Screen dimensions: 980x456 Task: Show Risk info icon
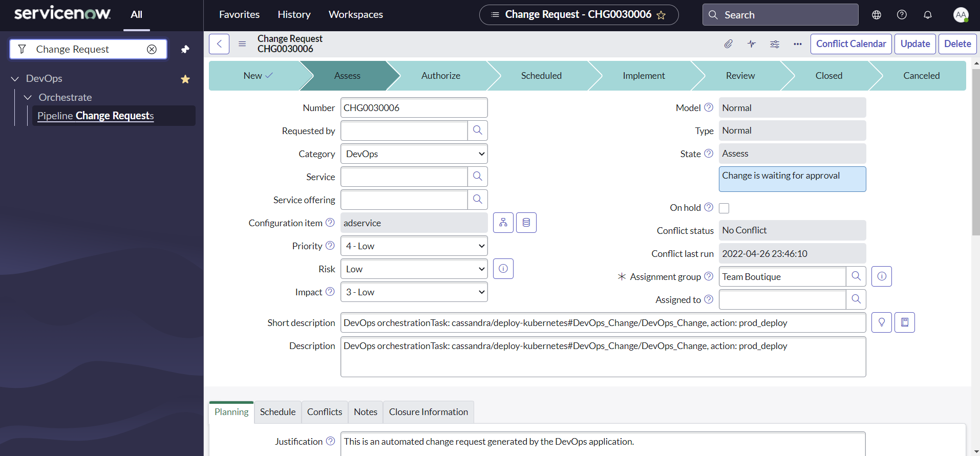coord(503,269)
